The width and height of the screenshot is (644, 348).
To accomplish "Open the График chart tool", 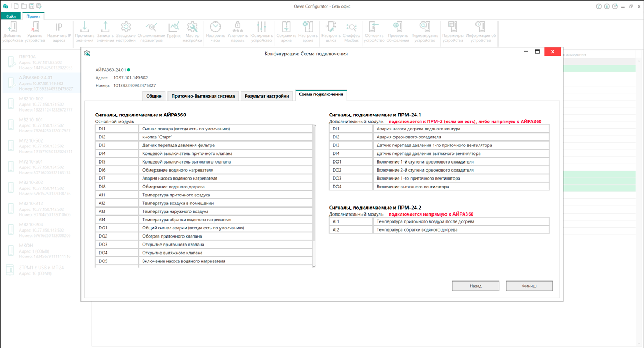I will tap(174, 27).
